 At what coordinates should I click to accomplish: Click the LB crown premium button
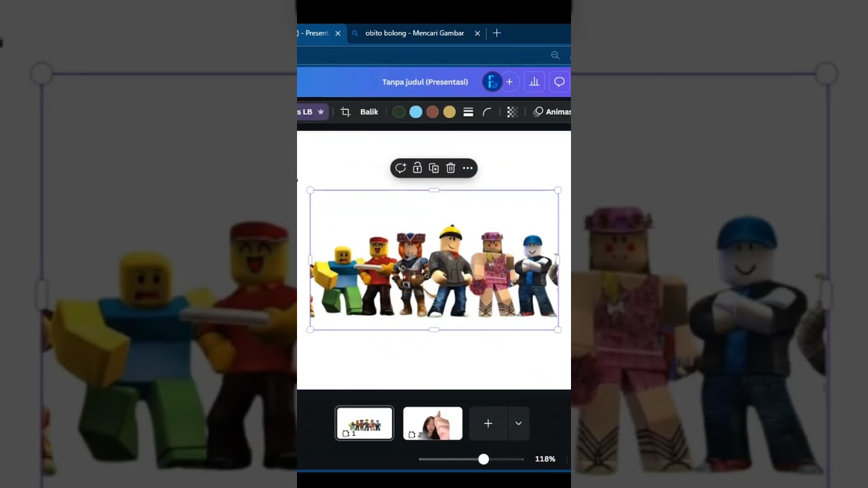click(x=313, y=112)
